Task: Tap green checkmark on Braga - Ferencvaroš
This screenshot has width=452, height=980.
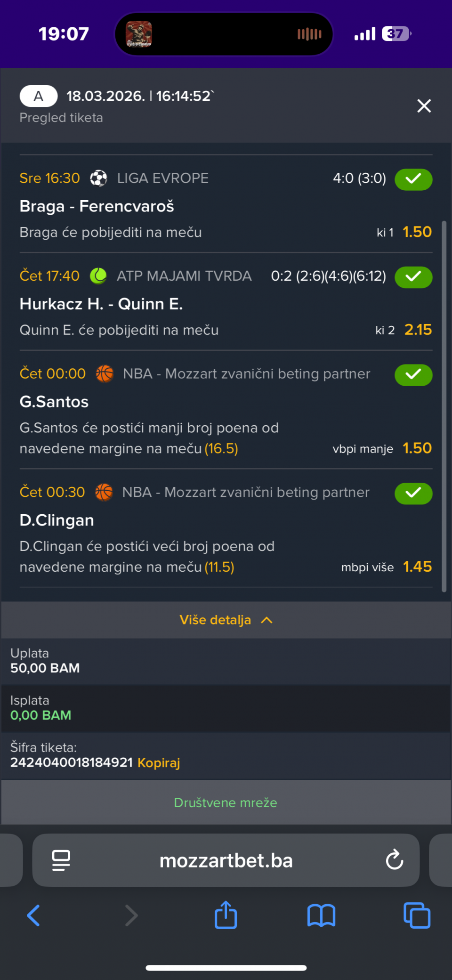Action: coord(413,179)
